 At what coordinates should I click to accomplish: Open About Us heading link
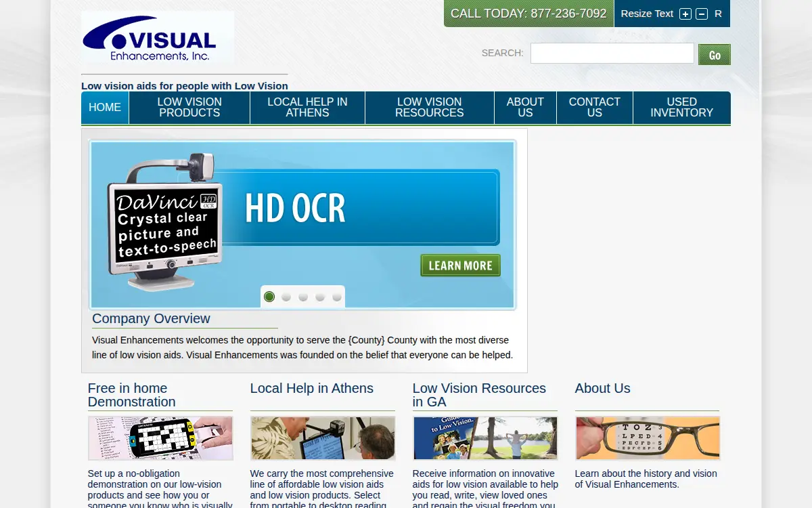coord(602,388)
